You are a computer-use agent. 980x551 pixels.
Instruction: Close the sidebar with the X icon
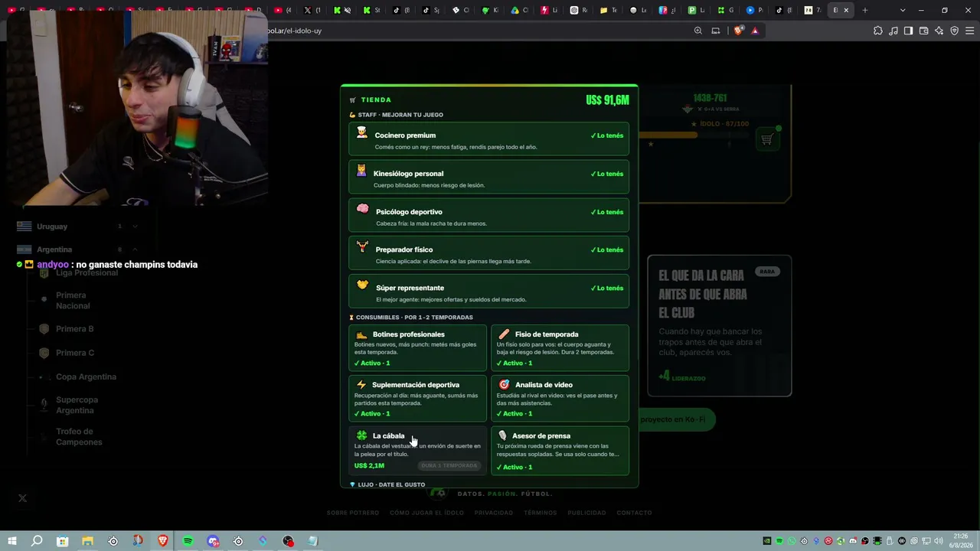[22, 498]
